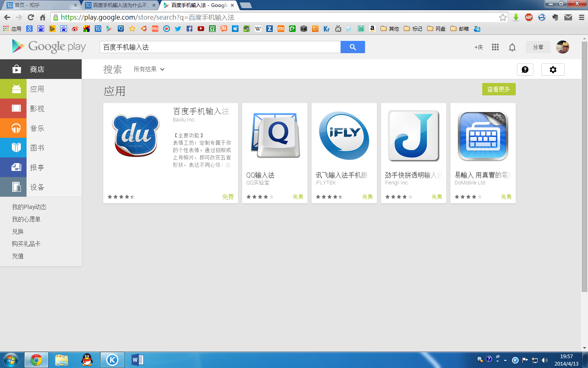588x368 pixels.
Task: Open the 设备 devices sidebar category
Action: tap(41, 187)
